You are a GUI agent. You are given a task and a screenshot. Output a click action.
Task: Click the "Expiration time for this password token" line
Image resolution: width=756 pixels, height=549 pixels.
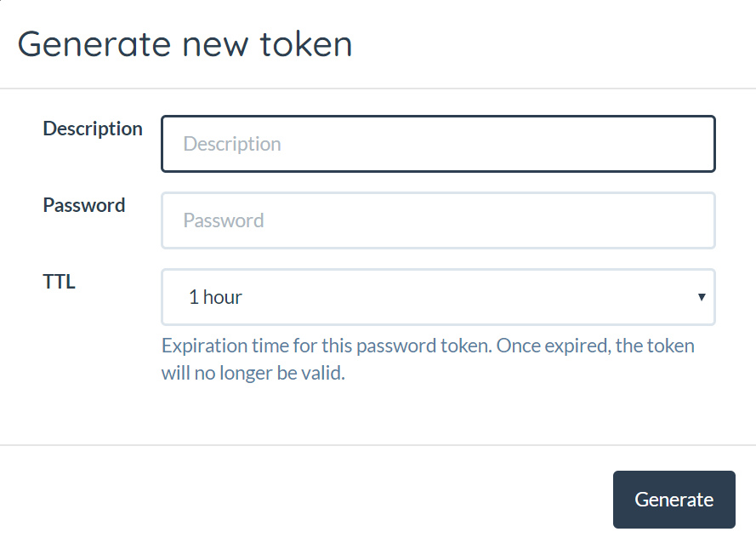(428, 346)
